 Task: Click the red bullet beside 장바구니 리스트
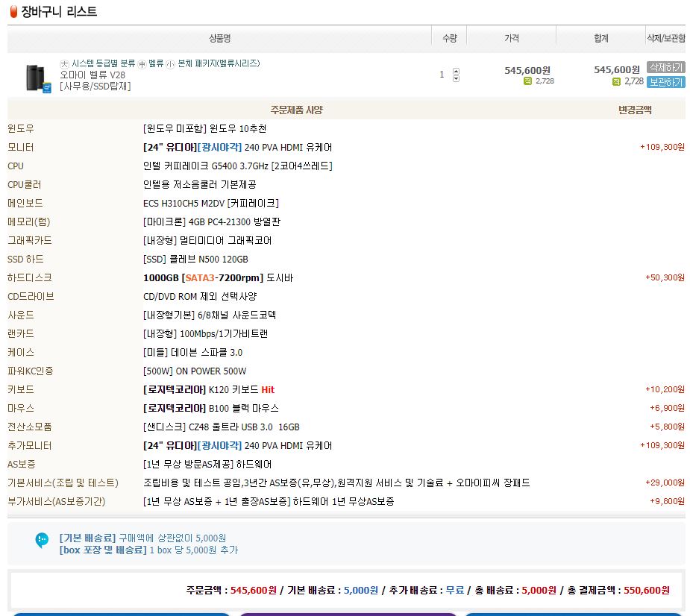tap(13, 11)
